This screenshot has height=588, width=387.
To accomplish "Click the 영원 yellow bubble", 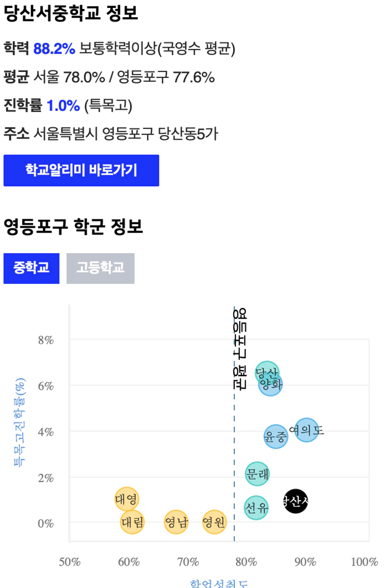I will point(214,522).
